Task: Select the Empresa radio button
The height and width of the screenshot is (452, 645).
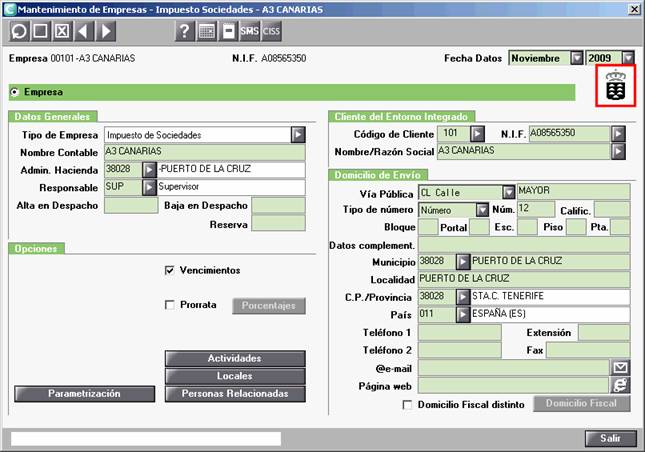Action: click(15, 92)
